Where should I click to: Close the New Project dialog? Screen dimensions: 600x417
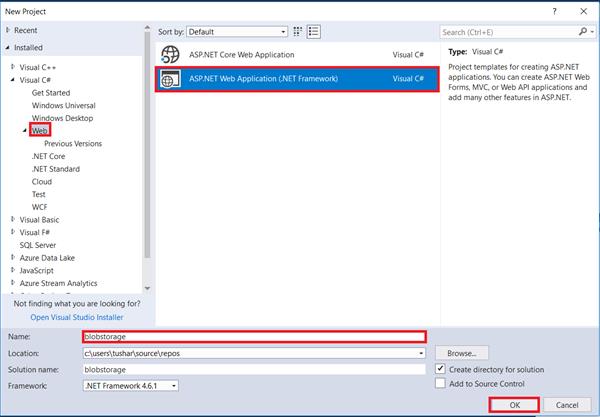584,10
